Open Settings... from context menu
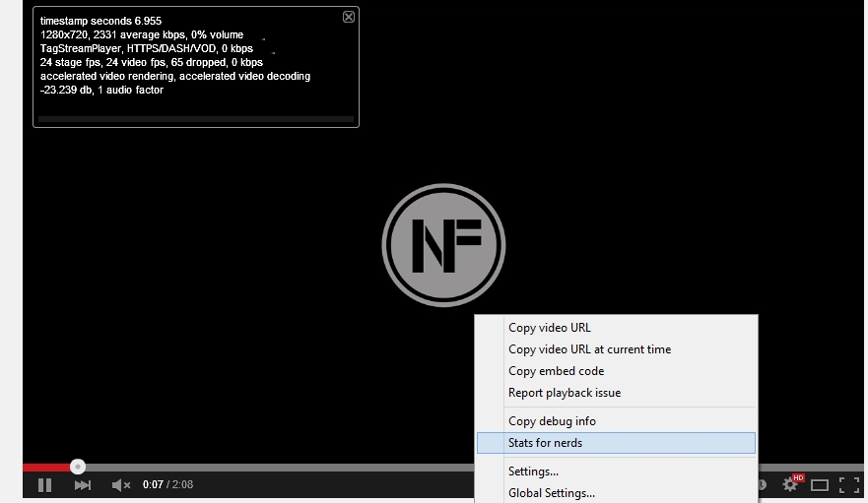This screenshot has height=503, width=868. pos(616,472)
